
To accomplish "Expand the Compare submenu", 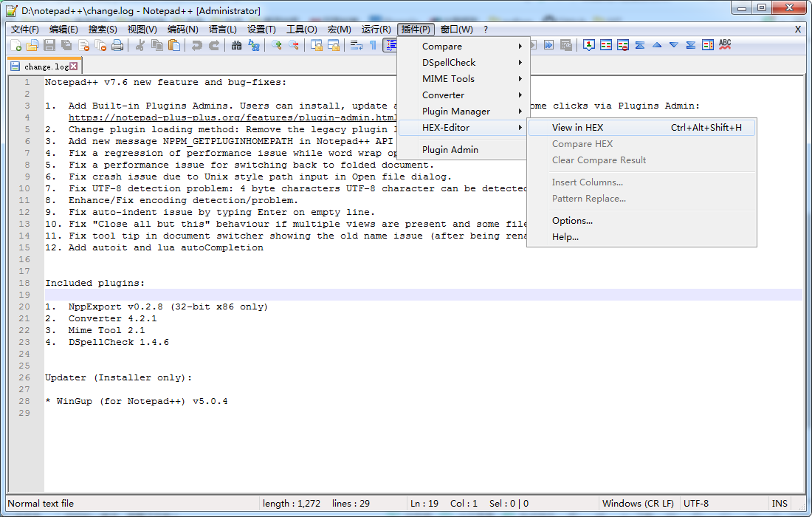I will click(464, 46).
